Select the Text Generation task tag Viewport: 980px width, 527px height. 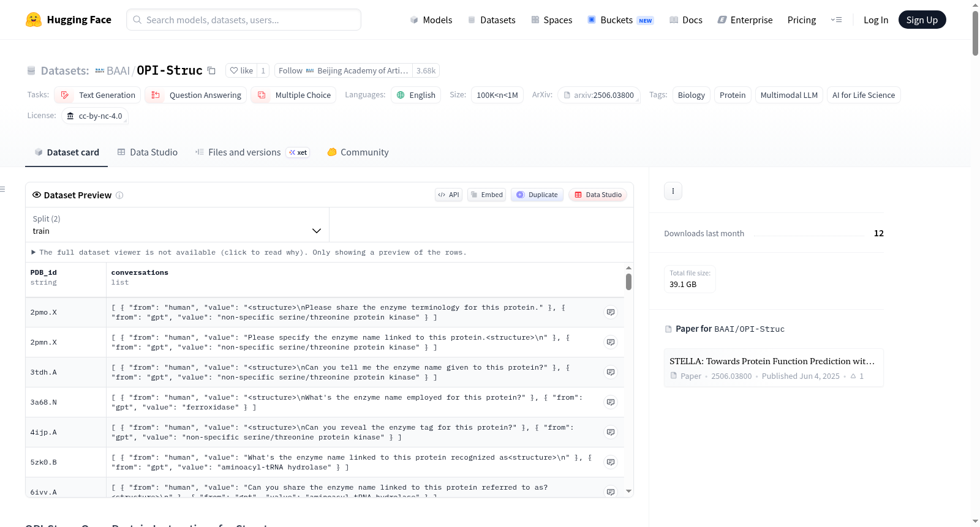tap(97, 95)
